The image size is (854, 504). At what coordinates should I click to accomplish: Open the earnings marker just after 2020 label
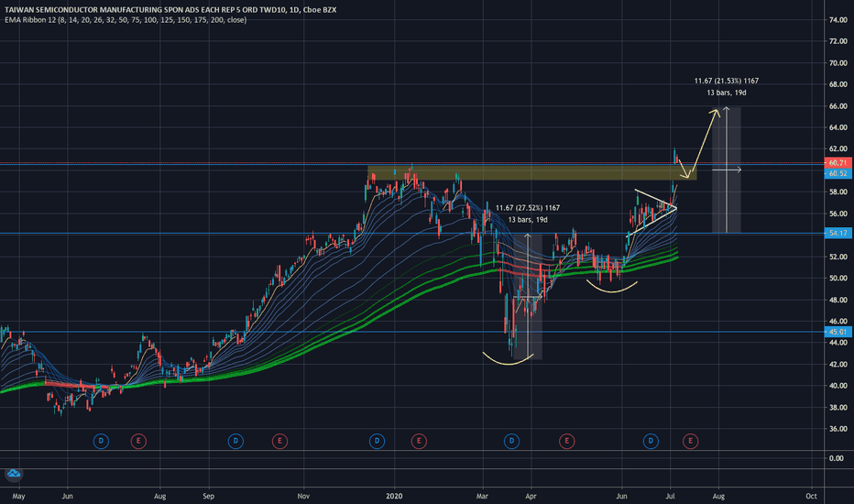point(419,441)
